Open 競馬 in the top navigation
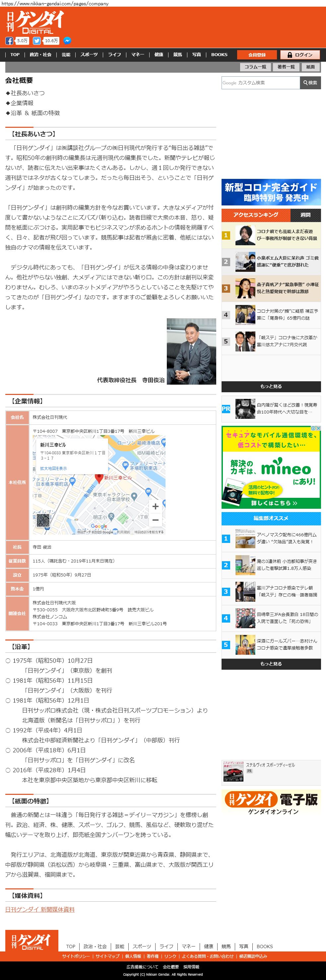The image size is (326, 980). [177, 55]
